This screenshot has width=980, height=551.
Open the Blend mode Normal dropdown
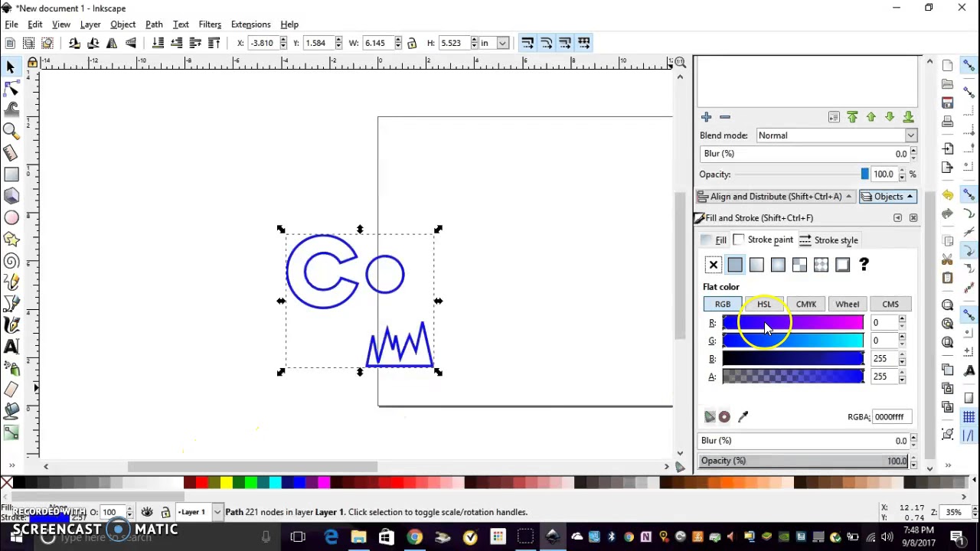836,135
